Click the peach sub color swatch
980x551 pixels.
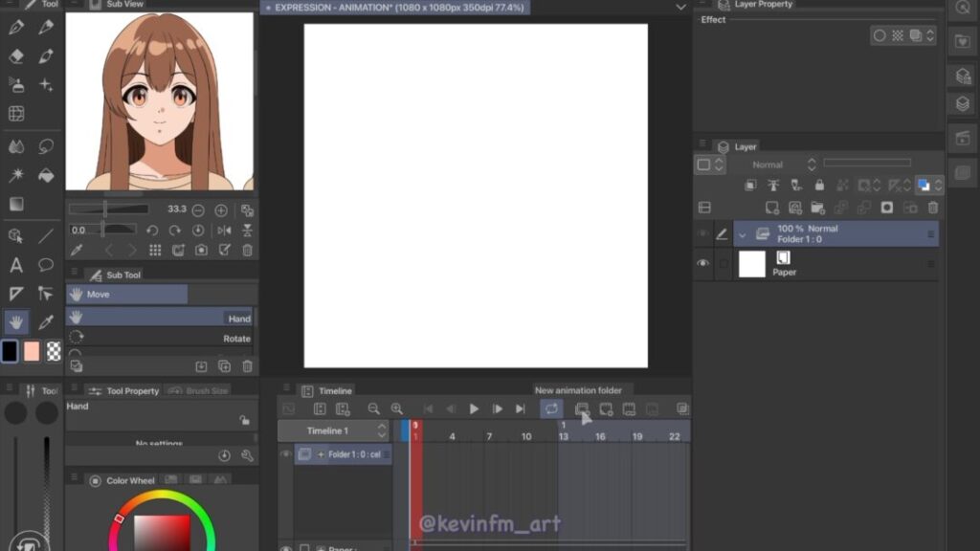pos(32,351)
